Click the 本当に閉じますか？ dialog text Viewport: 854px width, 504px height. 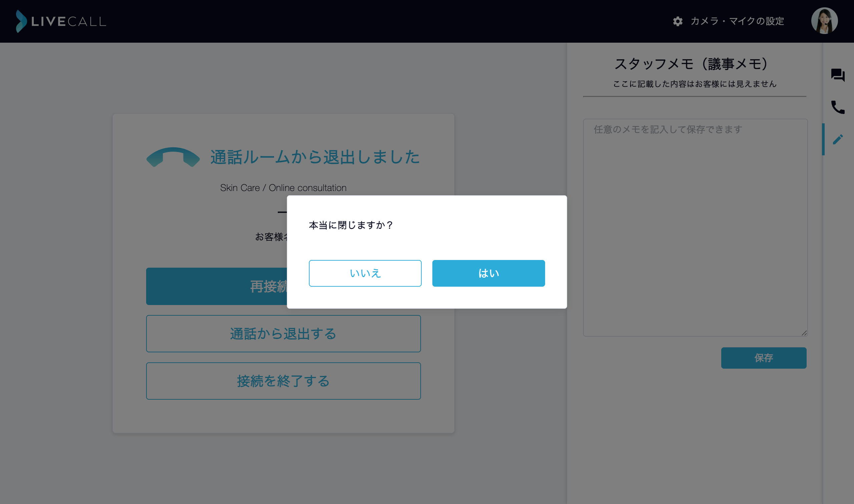tap(351, 225)
